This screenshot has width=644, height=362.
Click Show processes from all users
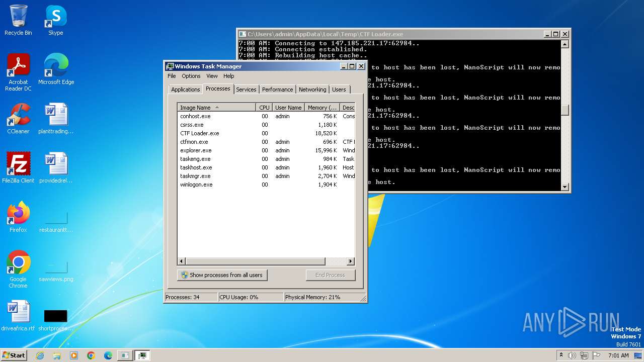point(222,275)
